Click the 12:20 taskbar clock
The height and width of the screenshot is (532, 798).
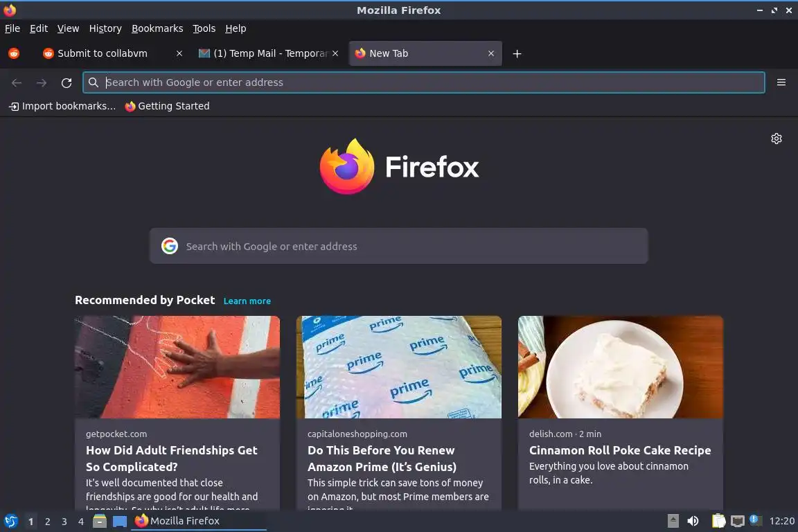point(781,521)
